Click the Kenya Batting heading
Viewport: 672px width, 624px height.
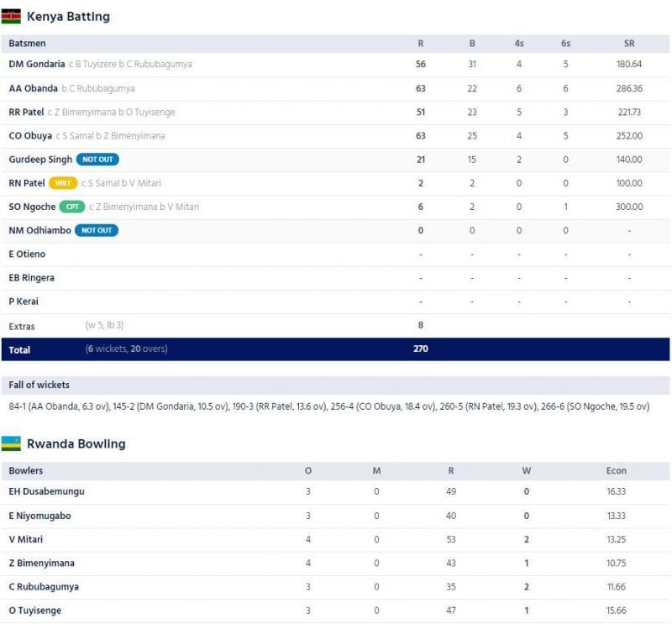(x=68, y=17)
